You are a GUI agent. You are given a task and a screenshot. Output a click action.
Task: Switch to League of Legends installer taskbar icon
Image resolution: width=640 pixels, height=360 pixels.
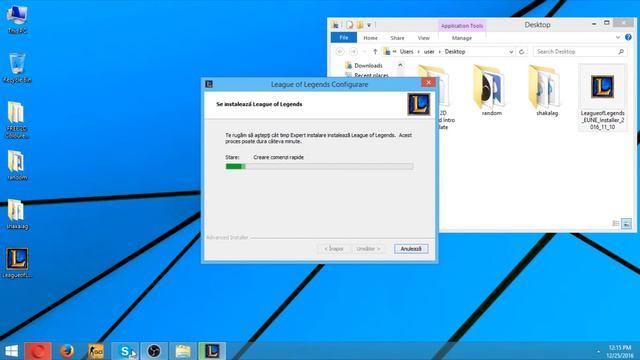(212, 351)
